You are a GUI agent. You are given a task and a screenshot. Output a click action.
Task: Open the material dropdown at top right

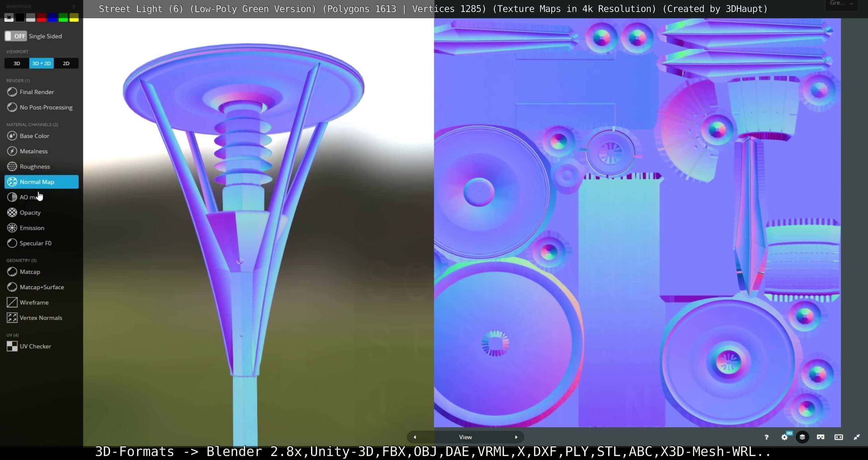click(x=841, y=3)
